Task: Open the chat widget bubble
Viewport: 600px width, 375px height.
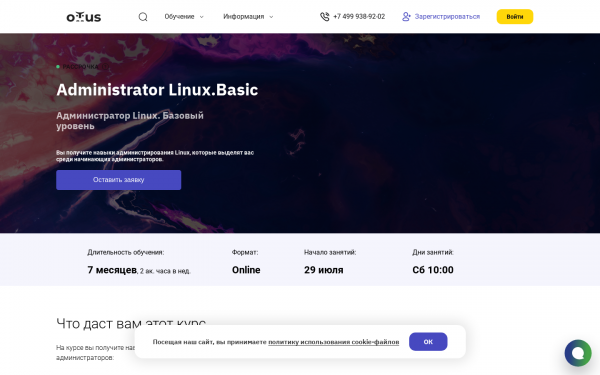Action: pos(578,353)
